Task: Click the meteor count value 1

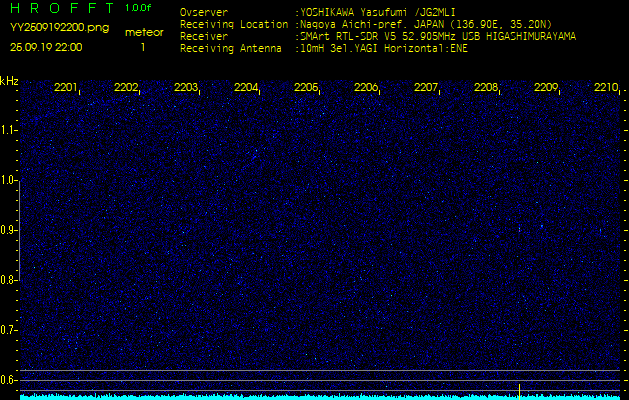Action: [142, 47]
